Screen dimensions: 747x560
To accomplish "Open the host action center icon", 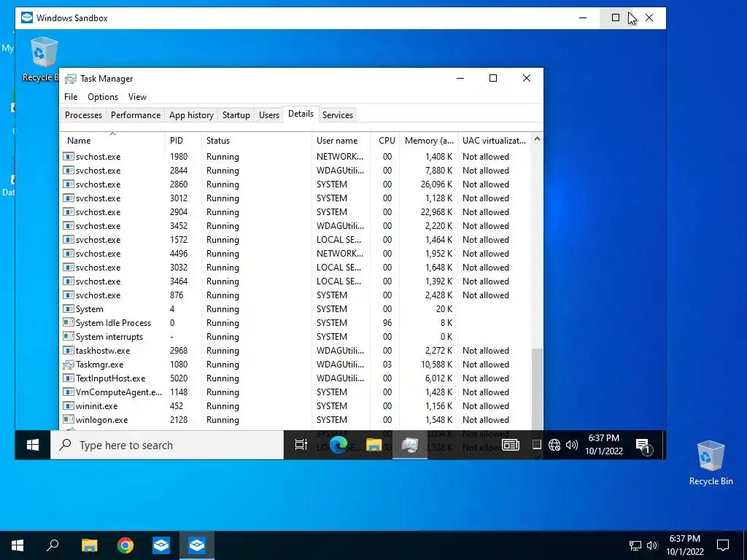I will point(723,545).
